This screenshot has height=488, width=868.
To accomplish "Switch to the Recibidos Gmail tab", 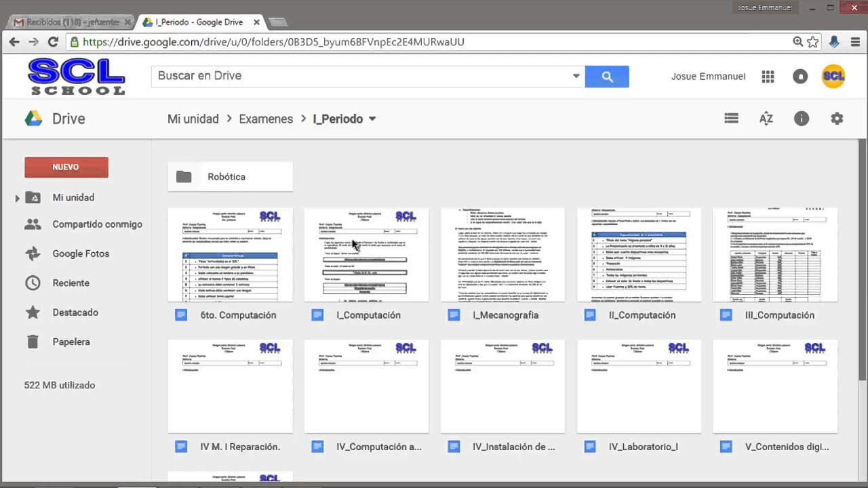I will pos(71,22).
